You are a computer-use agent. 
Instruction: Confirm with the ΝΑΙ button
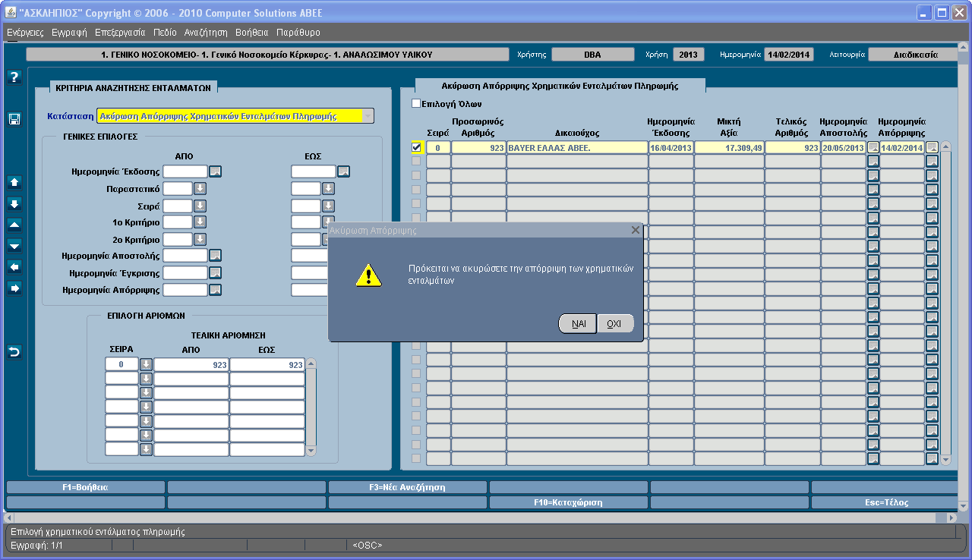point(579,323)
